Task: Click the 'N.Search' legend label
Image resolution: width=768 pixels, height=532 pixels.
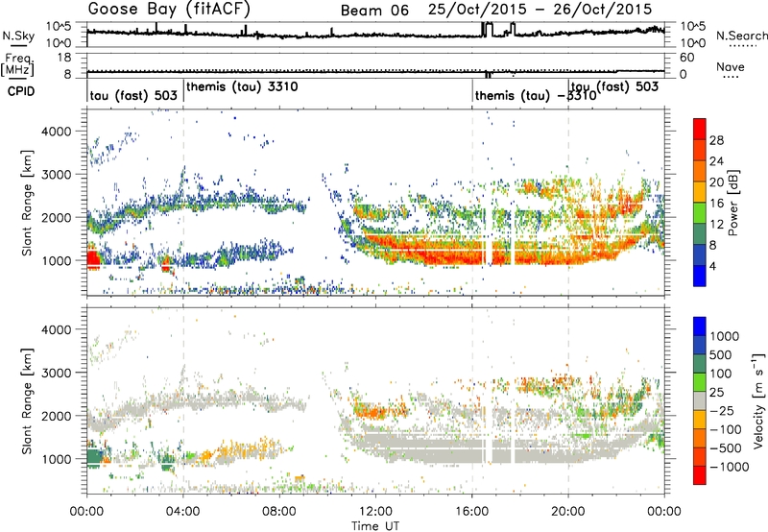Action: click(x=741, y=36)
